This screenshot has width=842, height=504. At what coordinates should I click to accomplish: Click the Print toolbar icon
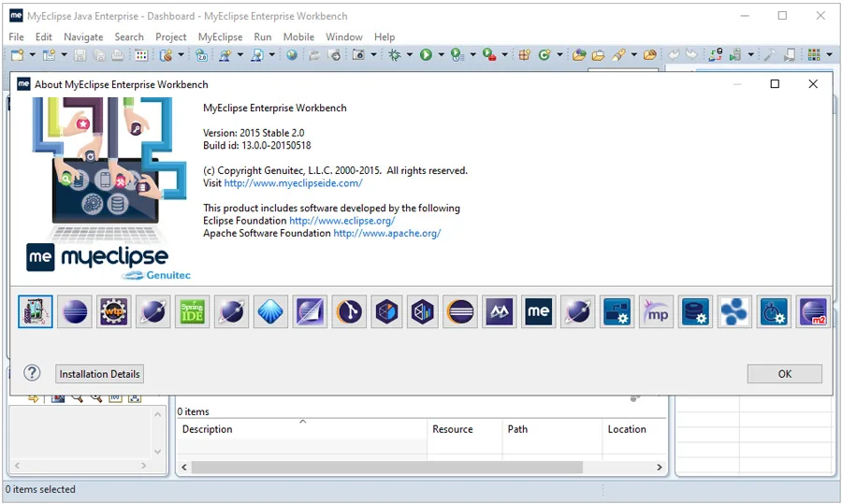[x=118, y=55]
